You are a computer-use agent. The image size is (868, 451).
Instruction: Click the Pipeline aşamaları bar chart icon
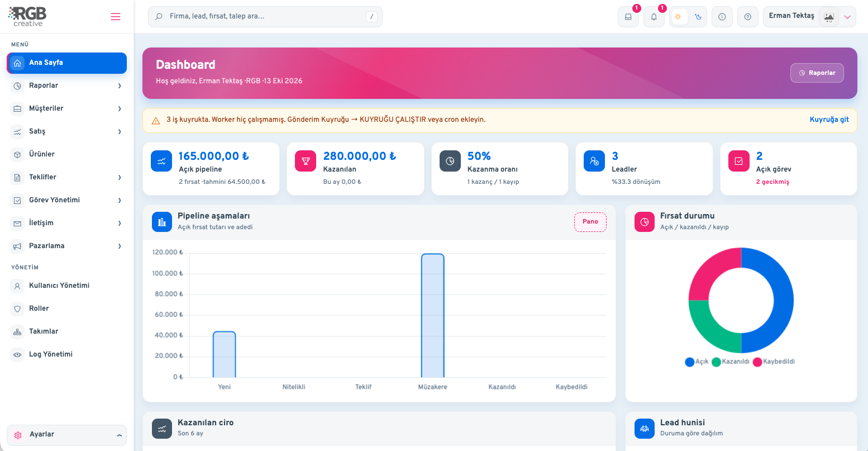pos(162,222)
